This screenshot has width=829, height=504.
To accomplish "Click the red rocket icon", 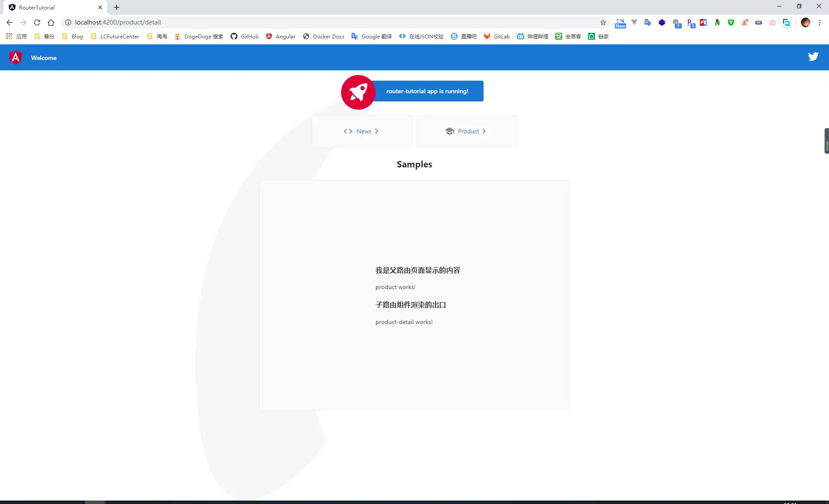I will [358, 92].
